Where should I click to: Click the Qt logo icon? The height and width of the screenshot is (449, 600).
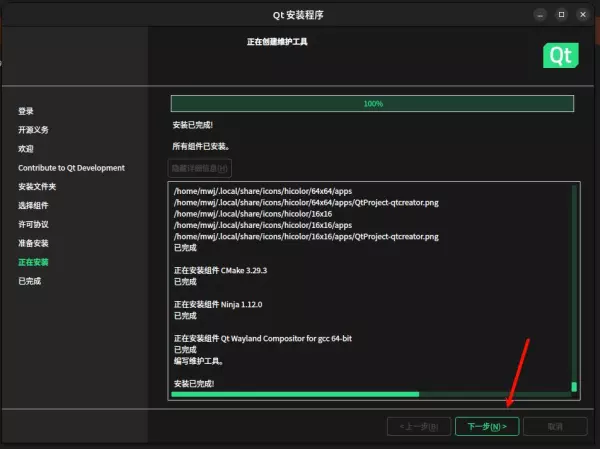point(561,56)
